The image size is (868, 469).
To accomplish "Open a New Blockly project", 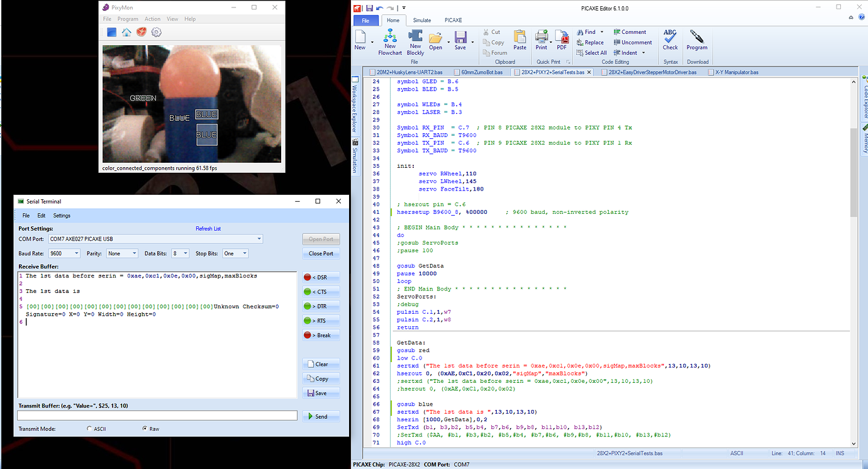I will coord(415,40).
